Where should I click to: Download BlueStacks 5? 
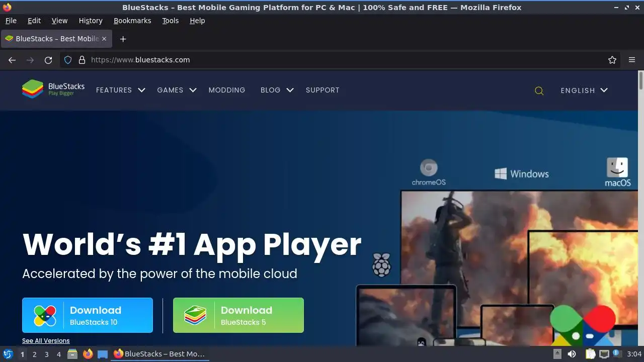(x=238, y=315)
